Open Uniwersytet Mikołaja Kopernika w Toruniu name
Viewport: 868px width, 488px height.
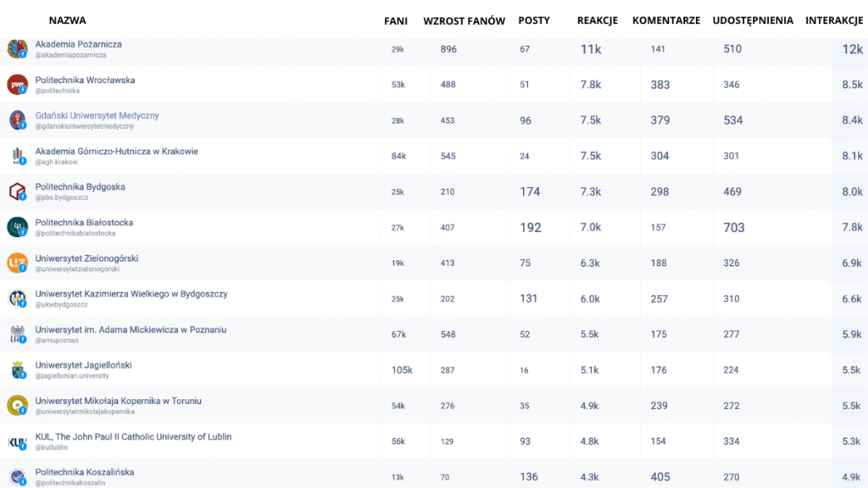[x=119, y=401]
